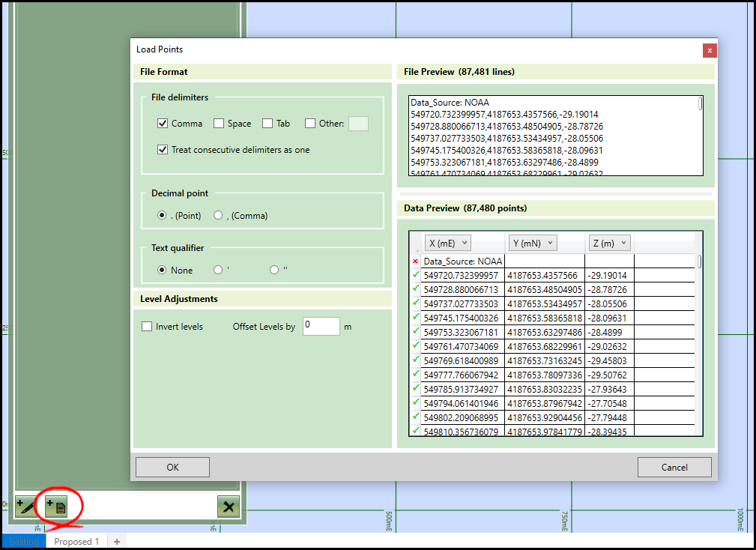Open the Y (mN) column dropdown

tap(532, 243)
